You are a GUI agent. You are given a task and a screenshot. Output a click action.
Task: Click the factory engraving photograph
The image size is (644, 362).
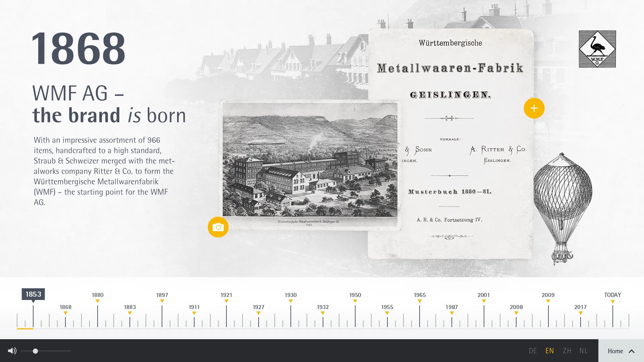310,161
